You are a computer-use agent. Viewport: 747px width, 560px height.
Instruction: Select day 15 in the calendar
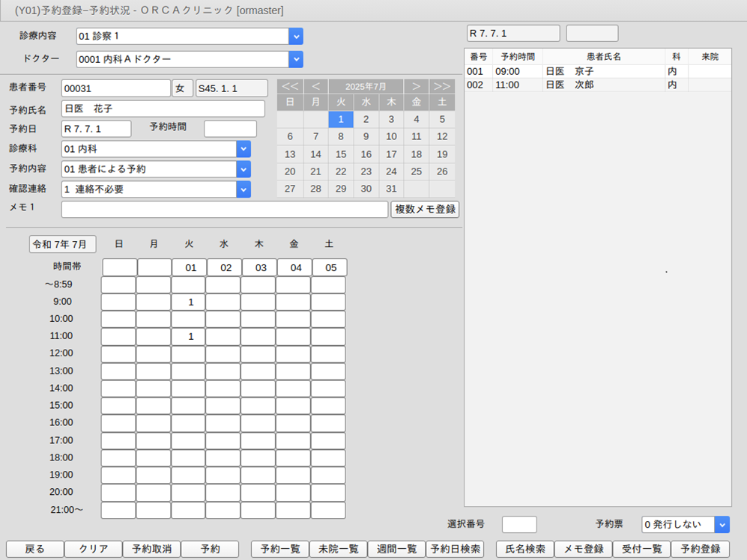341,154
